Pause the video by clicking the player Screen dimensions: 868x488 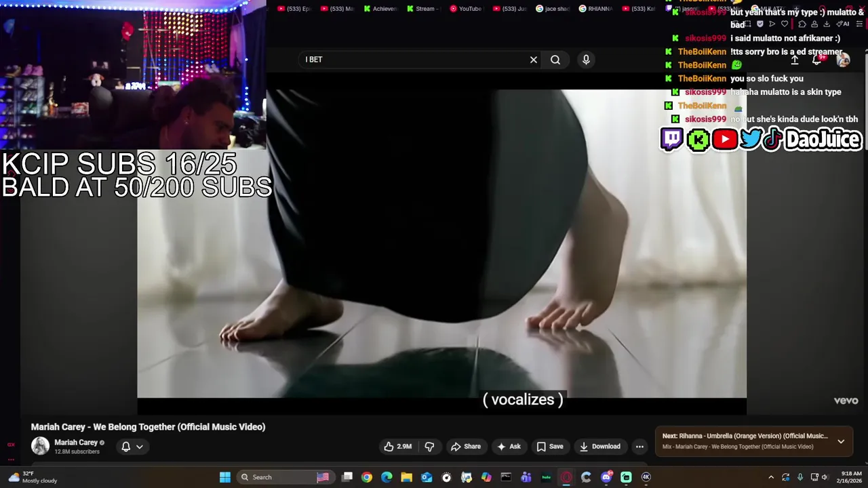[441, 244]
